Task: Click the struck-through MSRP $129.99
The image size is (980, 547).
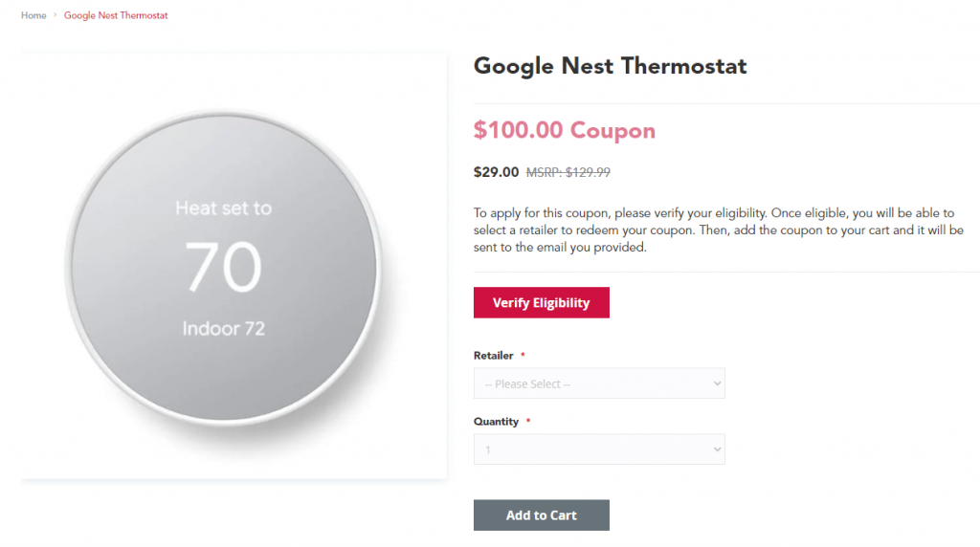Action: click(x=568, y=173)
